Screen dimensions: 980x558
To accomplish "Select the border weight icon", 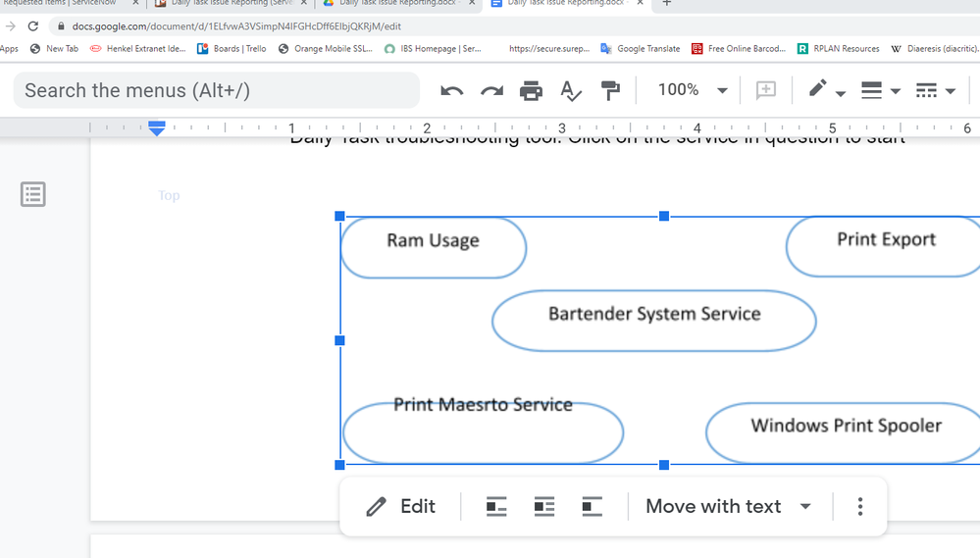I will (x=871, y=90).
